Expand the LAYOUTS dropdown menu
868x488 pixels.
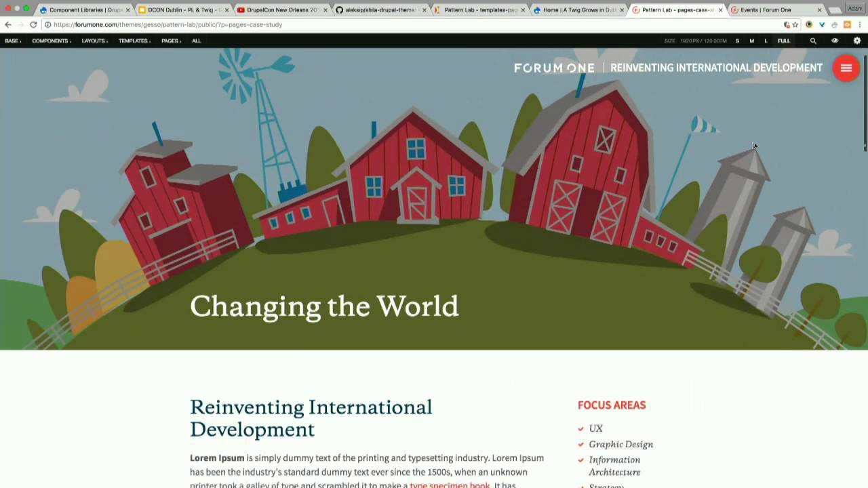click(95, 41)
